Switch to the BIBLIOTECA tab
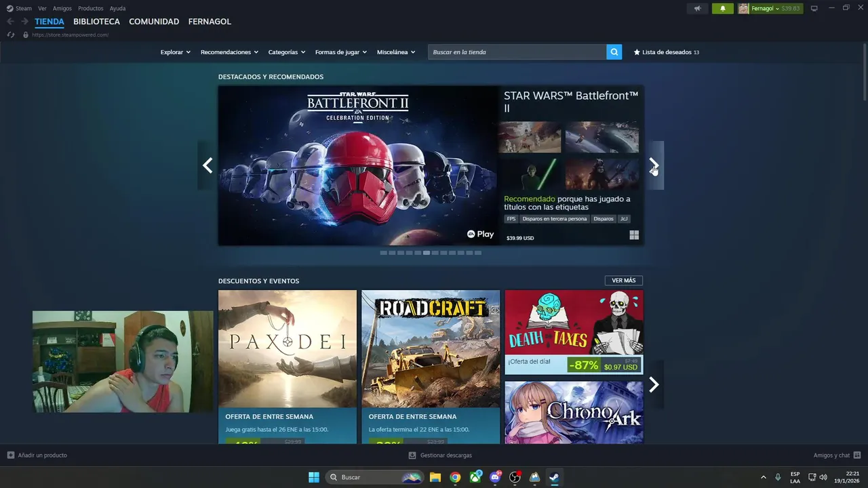The image size is (868, 488). coord(96,22)
